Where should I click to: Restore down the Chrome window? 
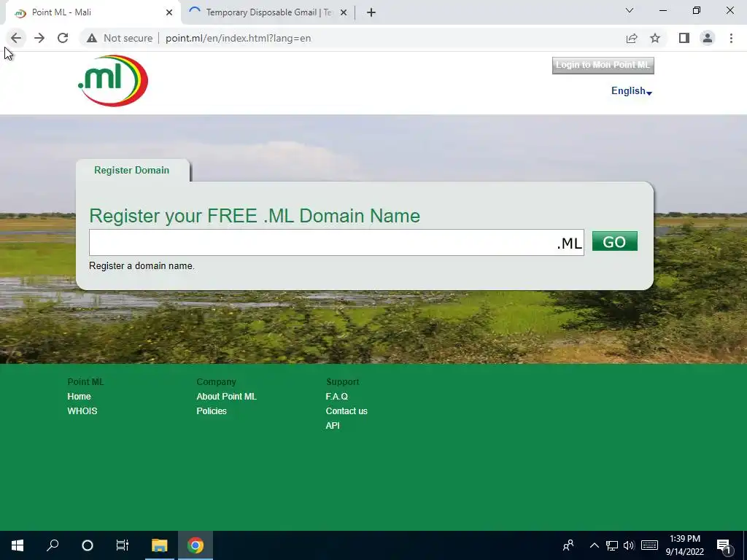click(x=697, y=10)
